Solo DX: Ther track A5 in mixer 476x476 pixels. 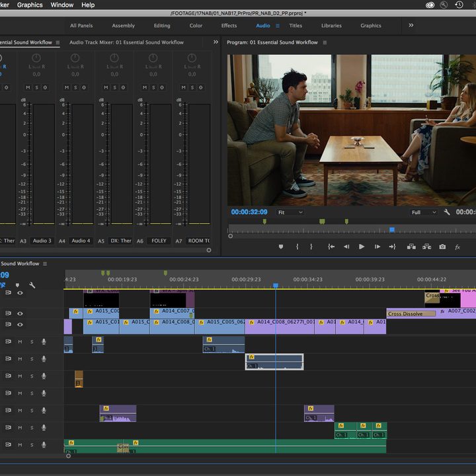(x=115, y=87)
